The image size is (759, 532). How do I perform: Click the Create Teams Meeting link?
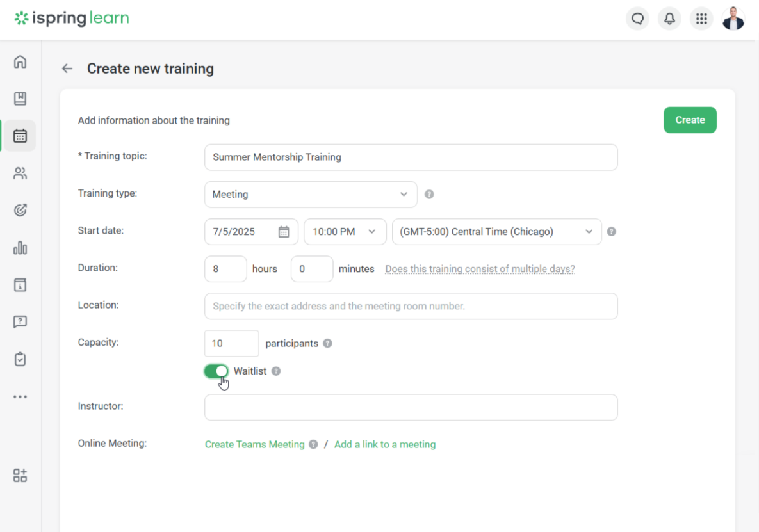pyautogui.click(x=254, y=444)
